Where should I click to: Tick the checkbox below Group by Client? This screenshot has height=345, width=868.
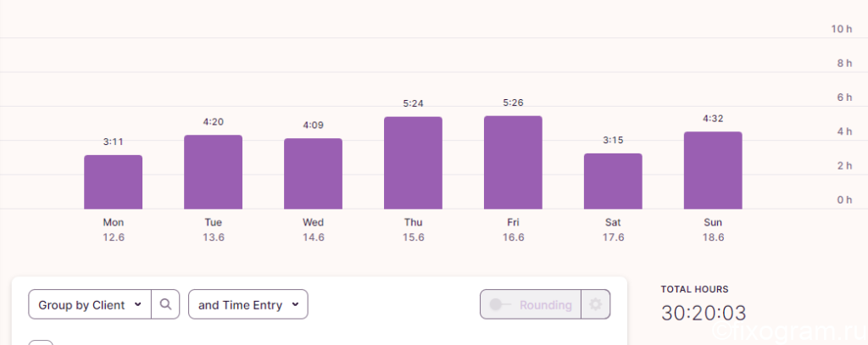pos(41,342)
